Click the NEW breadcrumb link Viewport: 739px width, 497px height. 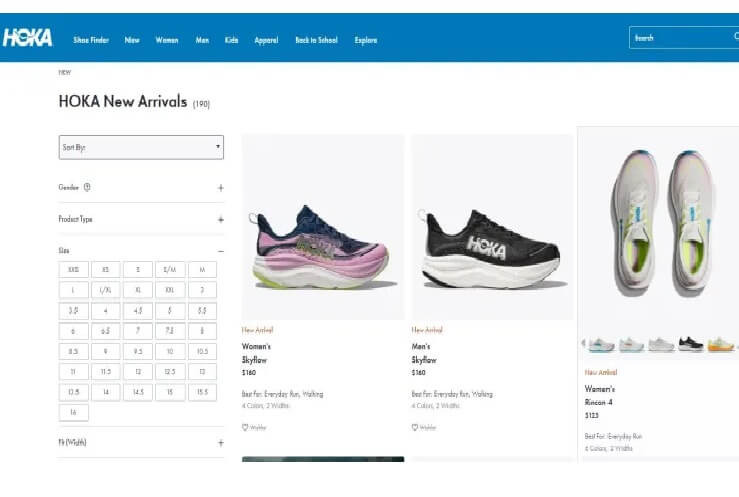point(65,73)
